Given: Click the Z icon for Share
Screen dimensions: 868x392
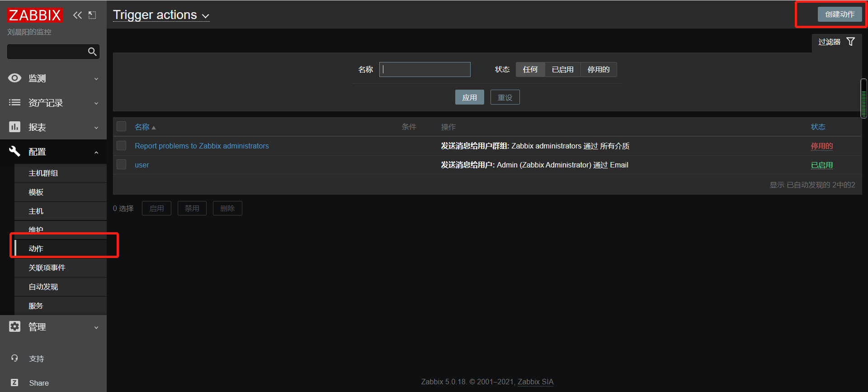Looking at the screenshot, I should 14,382.
